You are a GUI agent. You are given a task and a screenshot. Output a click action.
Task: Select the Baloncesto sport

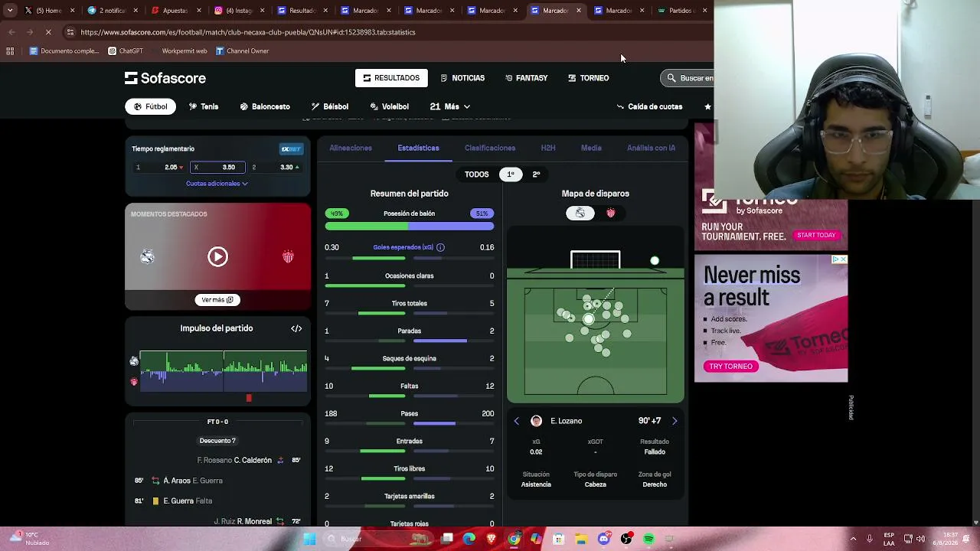[265, 106]
